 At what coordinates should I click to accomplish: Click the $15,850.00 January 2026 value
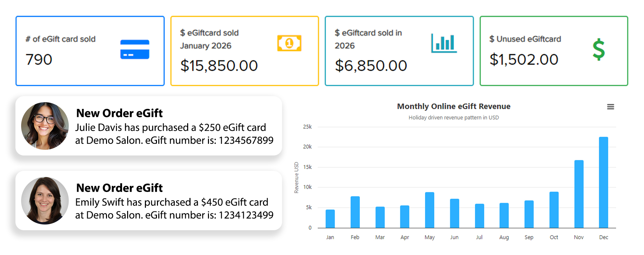pyautogui.click(x=219, y=66)
